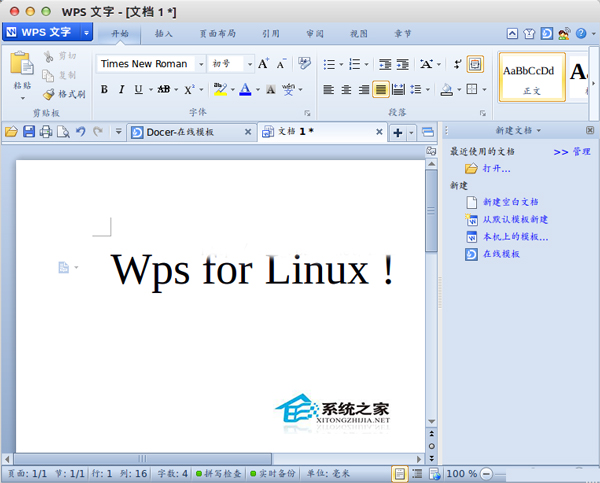The height and width of the screenshot is (483, 600).
Task: Click the phonetic guide wén icon
Action: click(289, 90)
